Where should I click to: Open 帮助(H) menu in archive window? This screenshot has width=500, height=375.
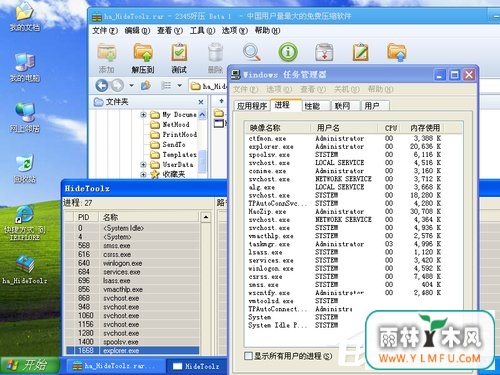tap(267, 31)
